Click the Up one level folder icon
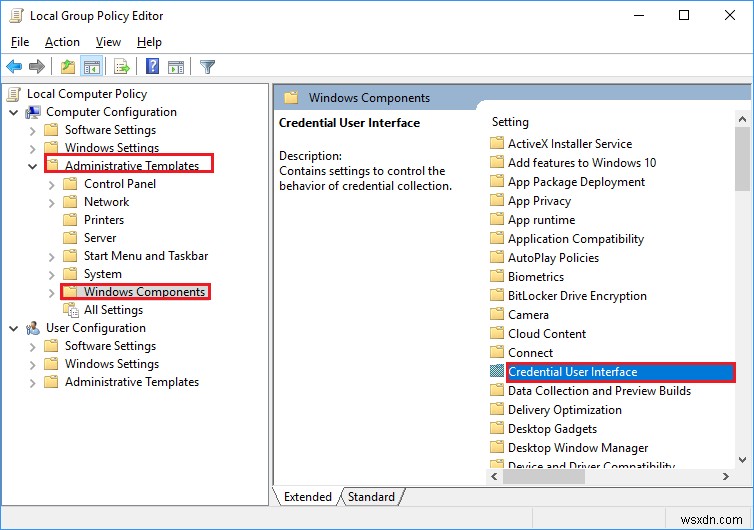Viewport: 754px width, 530px height. 68,66
